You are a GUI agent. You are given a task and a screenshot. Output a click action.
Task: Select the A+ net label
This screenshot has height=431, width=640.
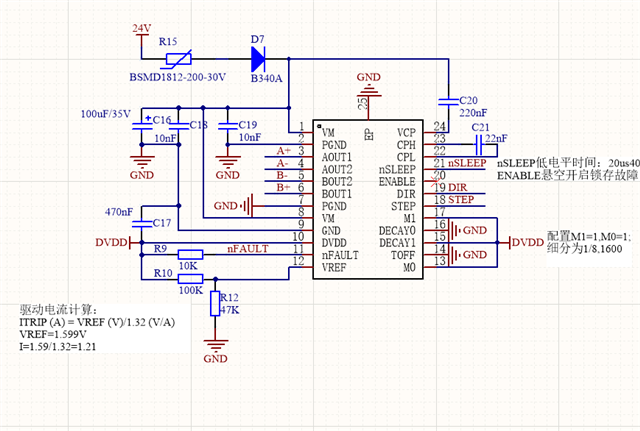click(283, 151)
